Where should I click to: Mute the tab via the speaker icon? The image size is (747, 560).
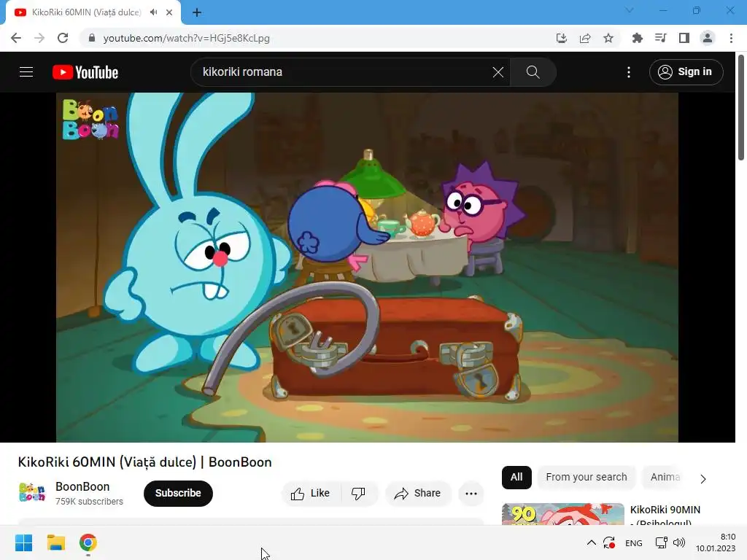(153, 12)
